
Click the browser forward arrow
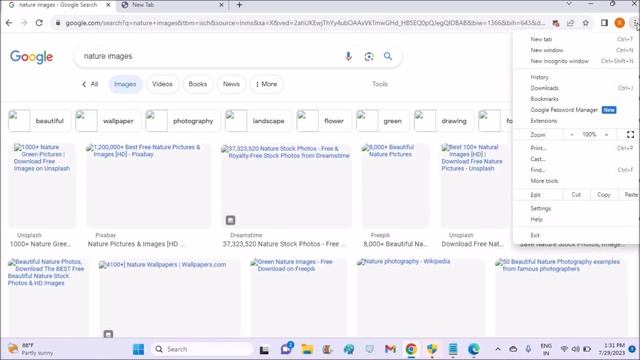click(24, 23)
